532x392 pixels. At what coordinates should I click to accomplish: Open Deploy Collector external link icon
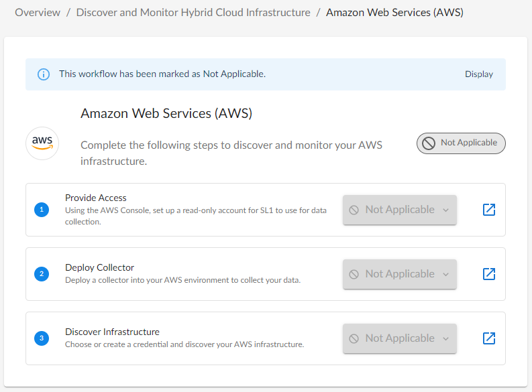pyautogui.click(x=489, y=274)
